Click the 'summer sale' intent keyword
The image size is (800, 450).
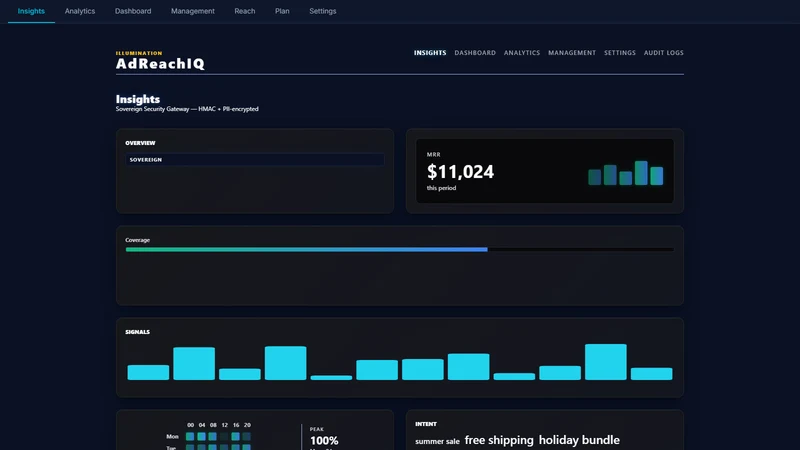coord(437,441)
